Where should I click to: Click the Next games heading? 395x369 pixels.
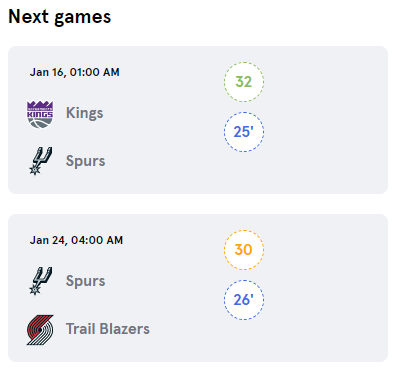coord(60,17)
